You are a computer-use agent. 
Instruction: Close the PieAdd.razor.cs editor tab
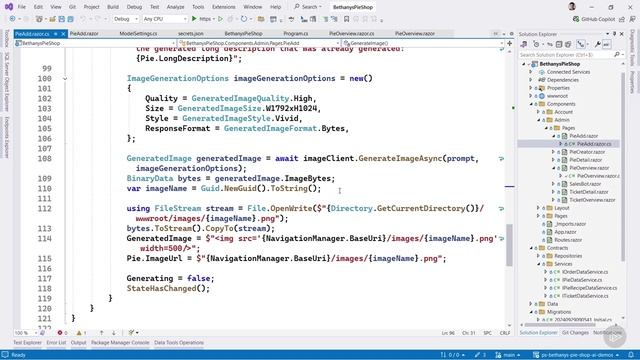(63, 34)
